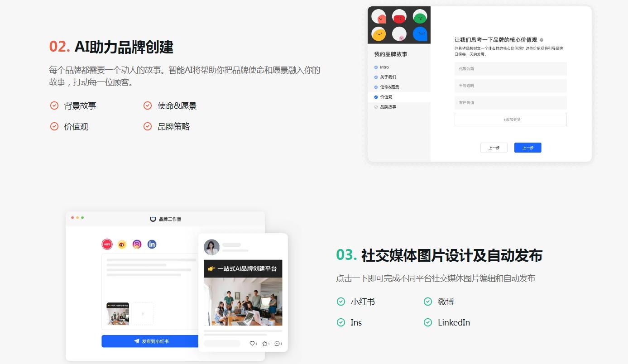Select the highlighted 价值观 sidebar step
Screen dimensions: 628x364
coord(399,97)
